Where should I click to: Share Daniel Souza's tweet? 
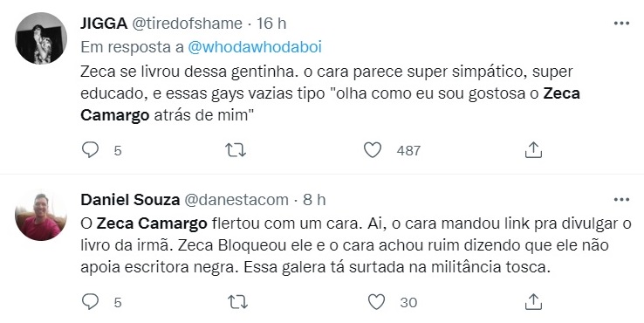pyautogui.click(x=533, y=302)
